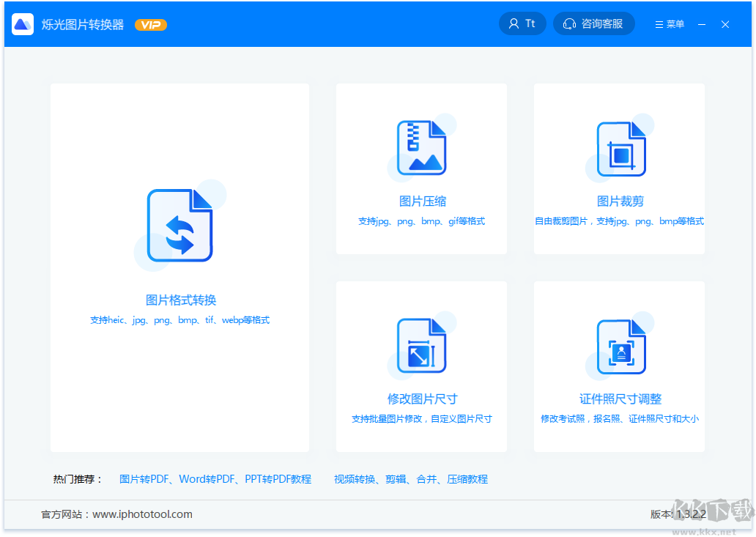Select the 图片压缩 card panel
The image size is (756, 537).
pyautogui.click(x=421, y=168)
